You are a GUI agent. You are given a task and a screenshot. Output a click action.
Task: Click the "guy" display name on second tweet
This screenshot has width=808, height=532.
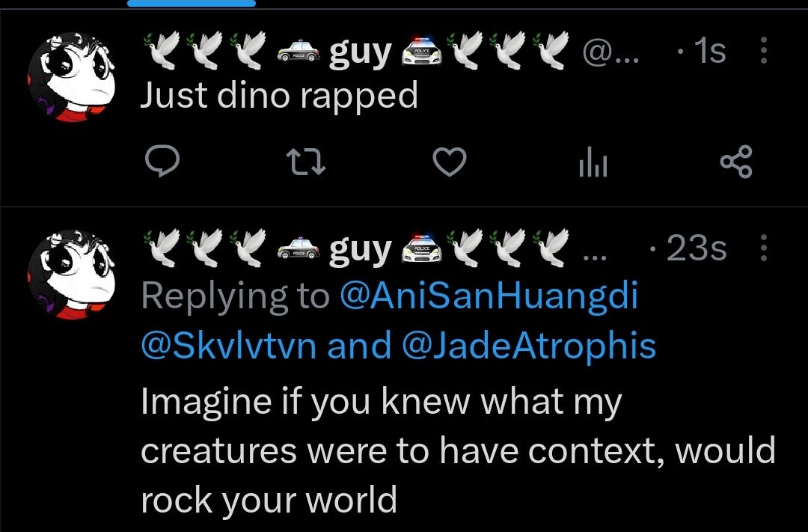[x=360, y=249]
